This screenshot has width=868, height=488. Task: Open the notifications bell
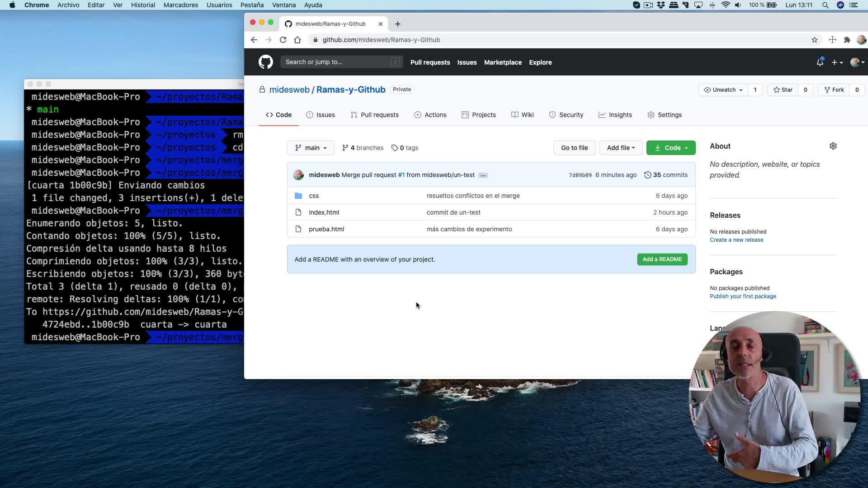click(x=820, y=62)
